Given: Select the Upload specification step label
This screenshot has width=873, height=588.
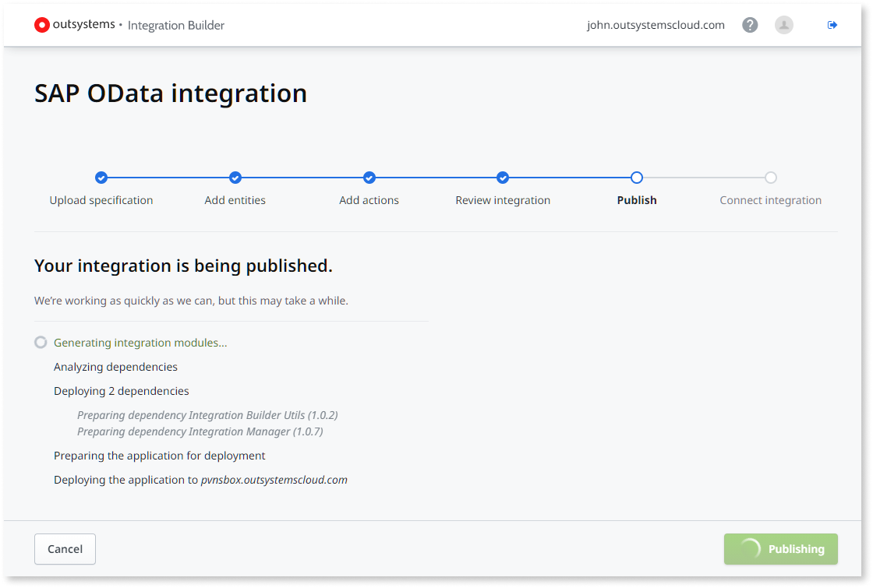Looking at the screenshot, I should pos(101,200).
